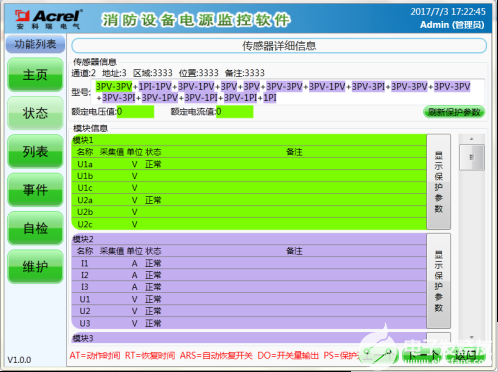Show protection parameters for 模块1
Viewport: 498px width, 372px height.
coord(439,182)
